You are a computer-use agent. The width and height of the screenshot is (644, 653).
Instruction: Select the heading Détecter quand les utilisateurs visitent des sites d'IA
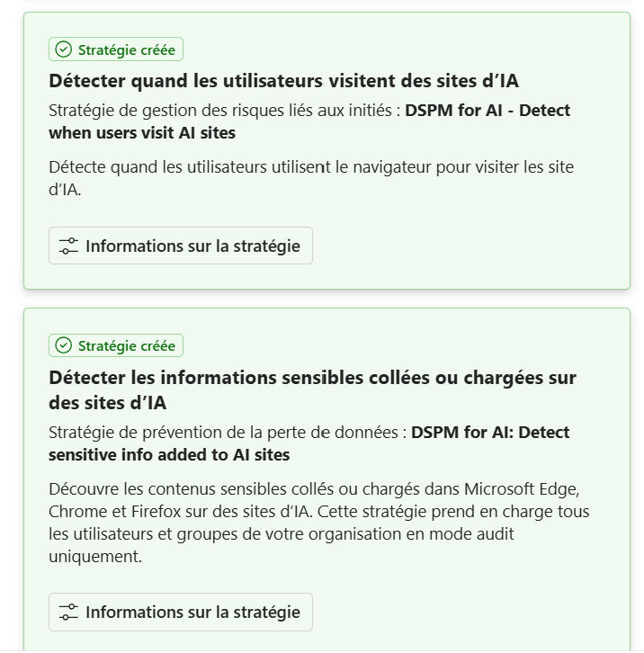click(x=283, y=81)
